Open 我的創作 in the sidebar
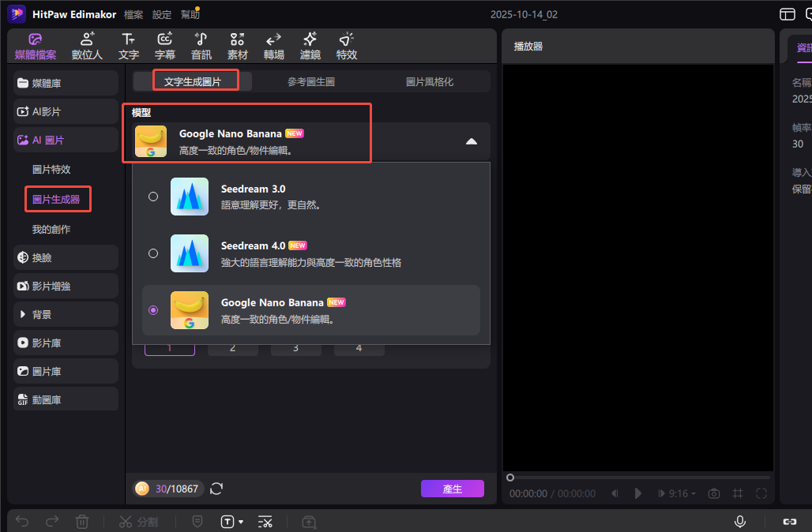Viewport: 812px width, 532px height. coord(51,229)
